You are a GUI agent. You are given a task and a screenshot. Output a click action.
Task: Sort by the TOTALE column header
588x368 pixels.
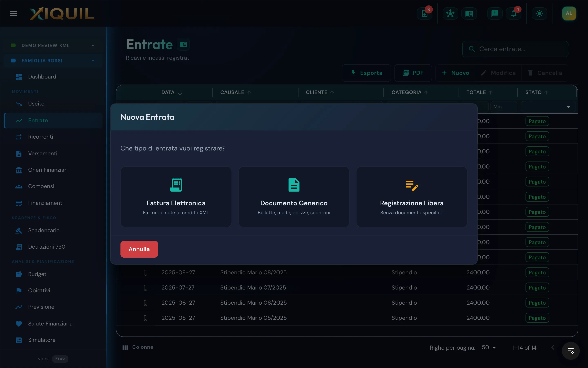pos(479,92)
